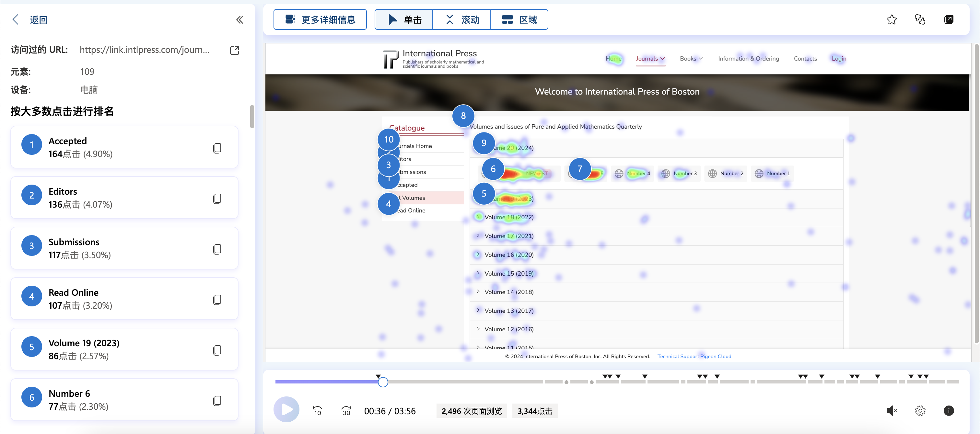This screenshot has height=434, width=980.
Task: Open Information & Ordering page
Action: click(748, 59)
